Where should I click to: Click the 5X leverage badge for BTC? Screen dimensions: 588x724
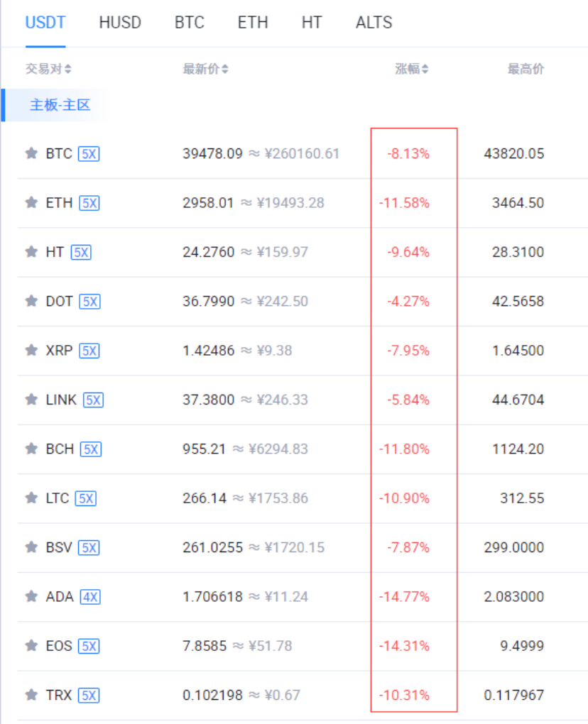pos(89,154)
